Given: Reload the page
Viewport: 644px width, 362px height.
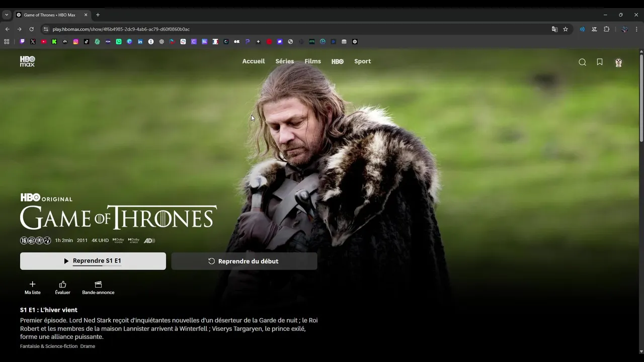Looking at the screenshot, I should click(31, 29).
